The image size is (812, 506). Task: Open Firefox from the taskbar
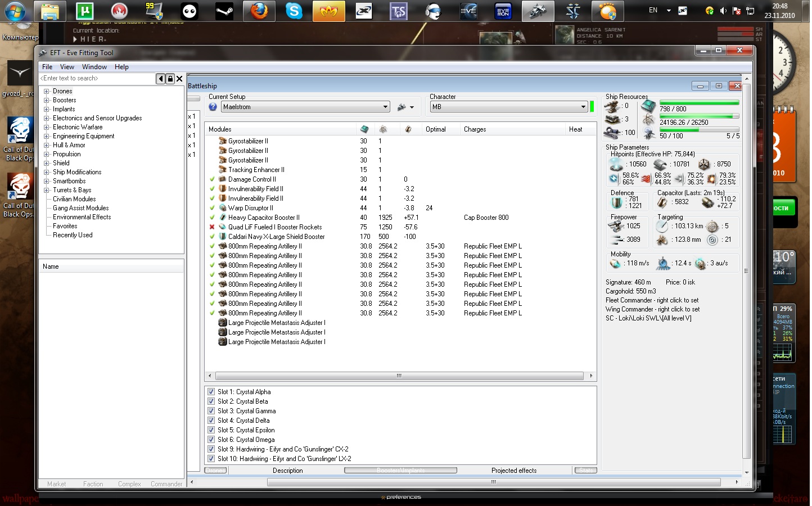click(259, 11)
